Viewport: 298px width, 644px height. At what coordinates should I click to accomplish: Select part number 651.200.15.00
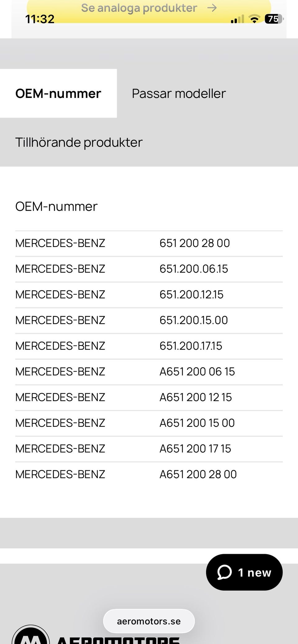click(x=194, y=320)
